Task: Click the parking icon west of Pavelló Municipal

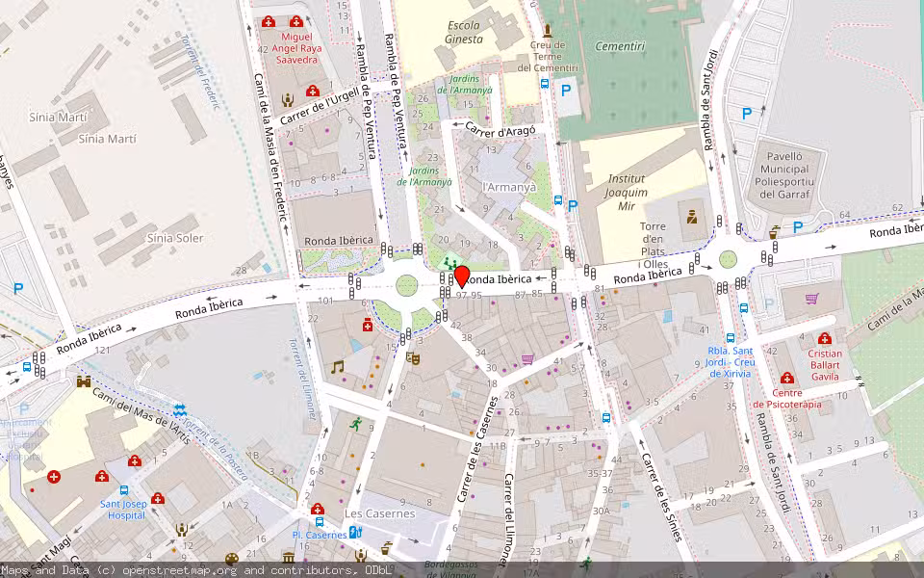Action: coord(747,114)
